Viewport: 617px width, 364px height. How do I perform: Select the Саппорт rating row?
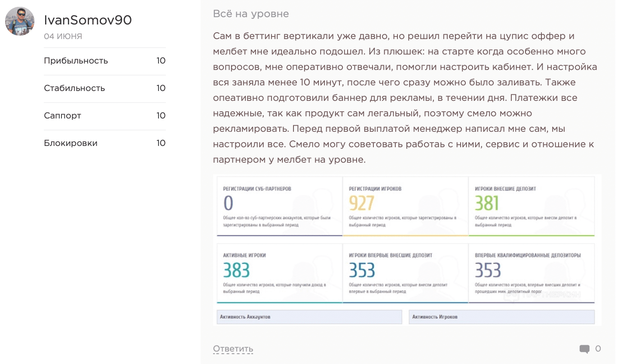[x=105, y=116]
